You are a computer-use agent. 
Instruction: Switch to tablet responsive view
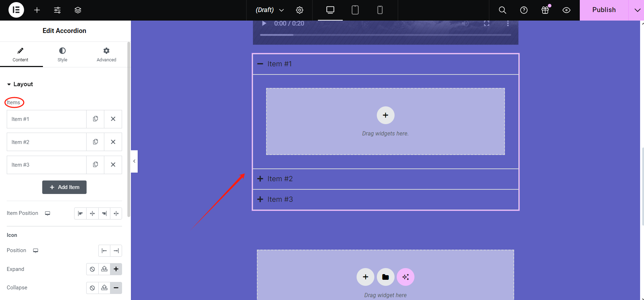[355, 10]
